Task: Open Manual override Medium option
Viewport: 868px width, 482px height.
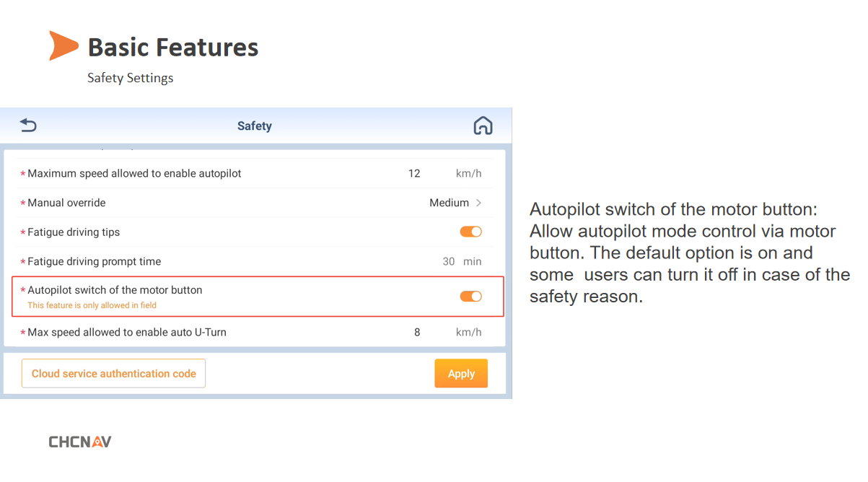Action: tap(449, 203)
